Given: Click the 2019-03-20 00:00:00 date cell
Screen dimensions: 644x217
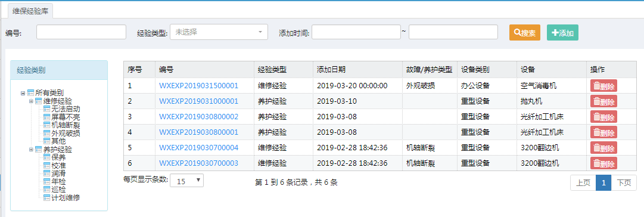Looking at the screenshot, I should [357, 86].
